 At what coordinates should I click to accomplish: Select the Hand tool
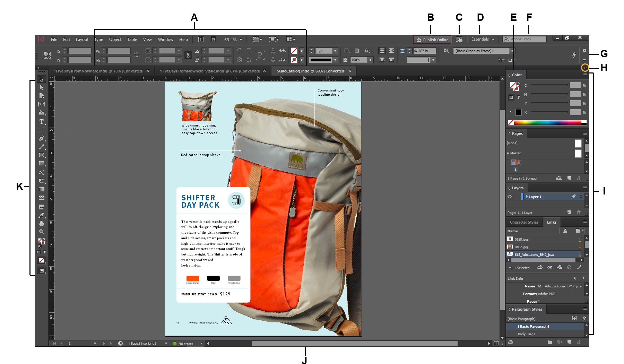[42, 224]
